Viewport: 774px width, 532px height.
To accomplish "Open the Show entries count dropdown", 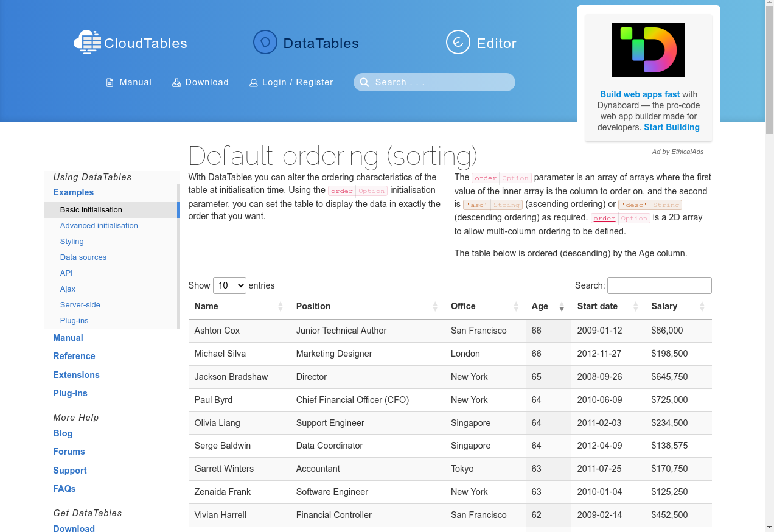I will tap(229, 285).
